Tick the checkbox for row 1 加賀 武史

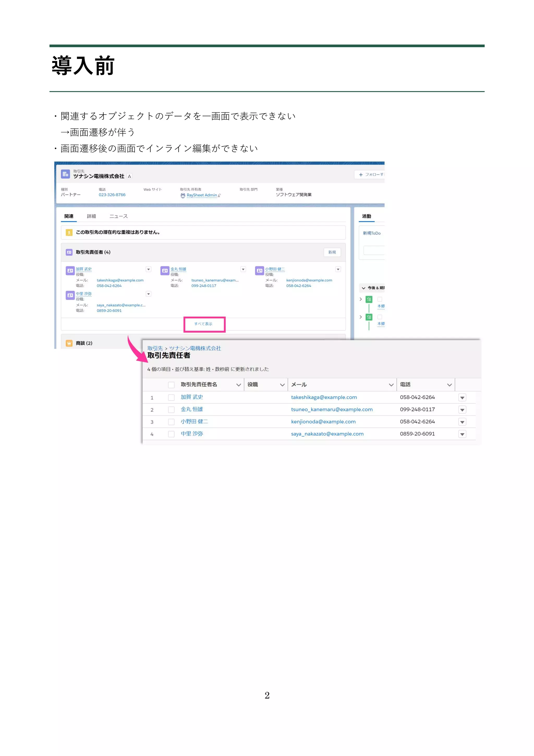coord(171,397)
